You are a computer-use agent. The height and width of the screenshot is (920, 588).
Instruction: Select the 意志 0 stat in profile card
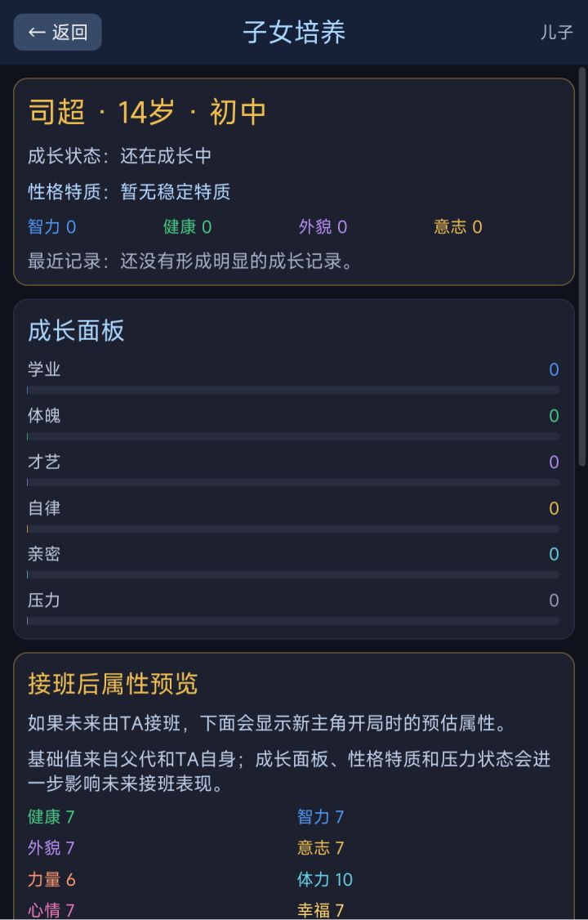(x=458, y=226)
